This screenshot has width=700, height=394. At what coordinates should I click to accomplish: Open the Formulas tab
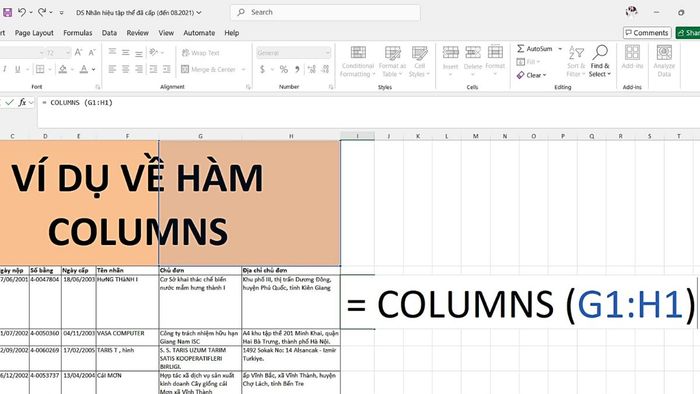click(x=78, y=33)
